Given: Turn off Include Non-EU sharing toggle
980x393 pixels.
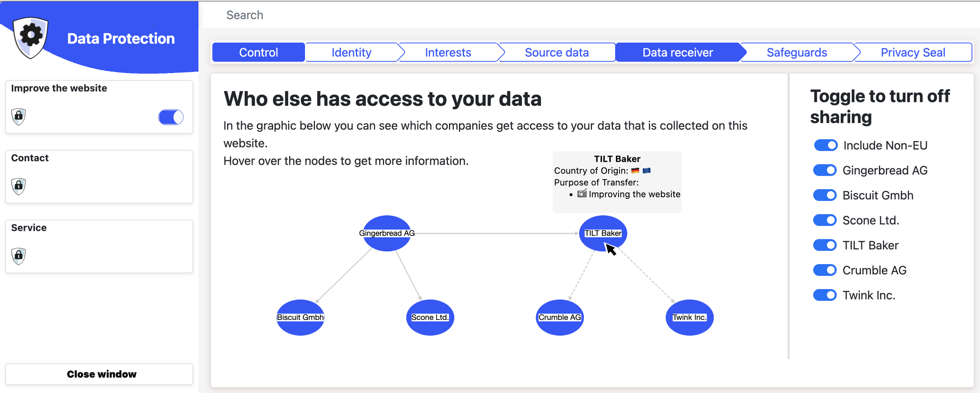Looking at the screenshot, I should click(x=826, y=145).
